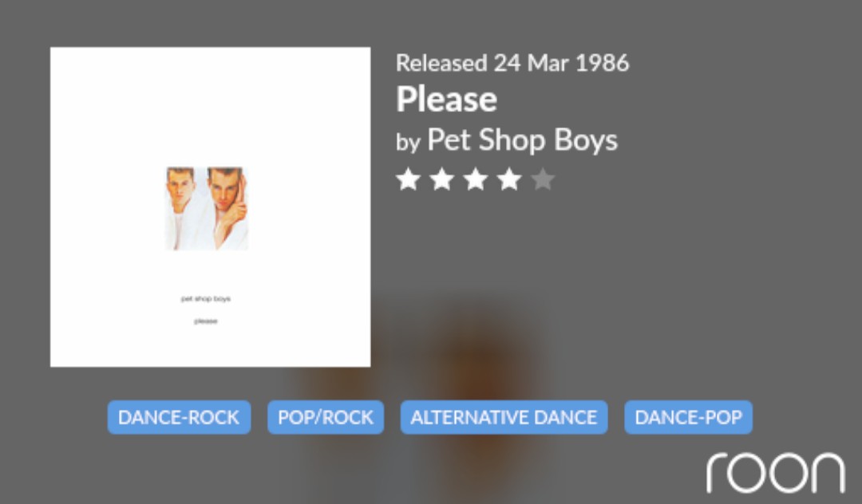Screen dimensions: 862x504
Task: Select the third rating star
Action: 476,179
